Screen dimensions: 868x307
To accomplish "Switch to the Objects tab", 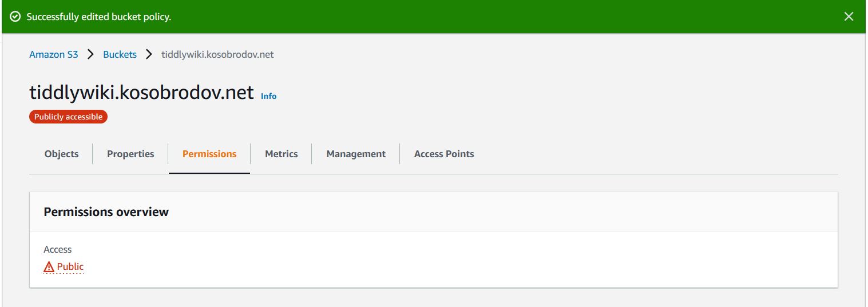I will tap(61, 154).
